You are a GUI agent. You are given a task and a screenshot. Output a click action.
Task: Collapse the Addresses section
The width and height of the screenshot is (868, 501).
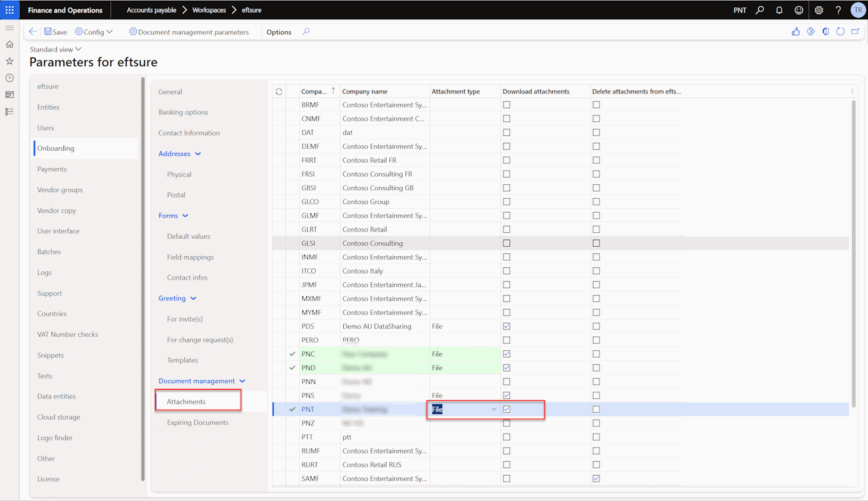coord(180,153)
